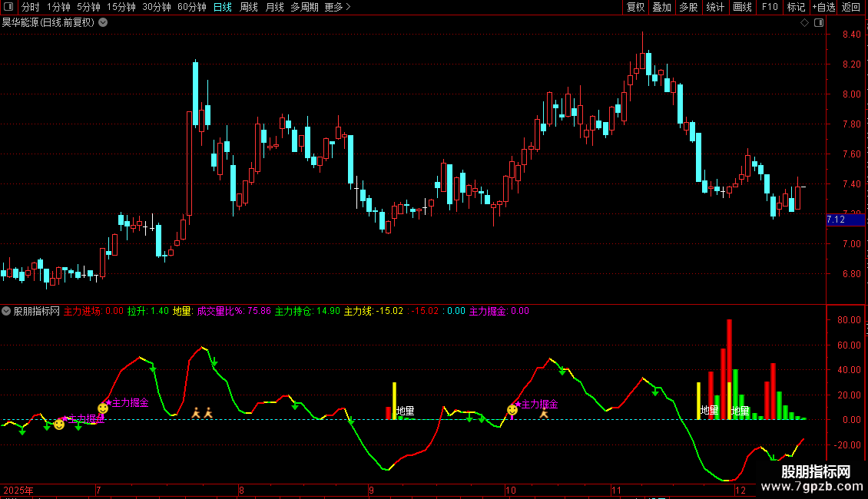Image resolution: width=868 pixels, height=499 pixels.
Task: Switch to 分时 intraday view
Action: click(x=31, y=7)
